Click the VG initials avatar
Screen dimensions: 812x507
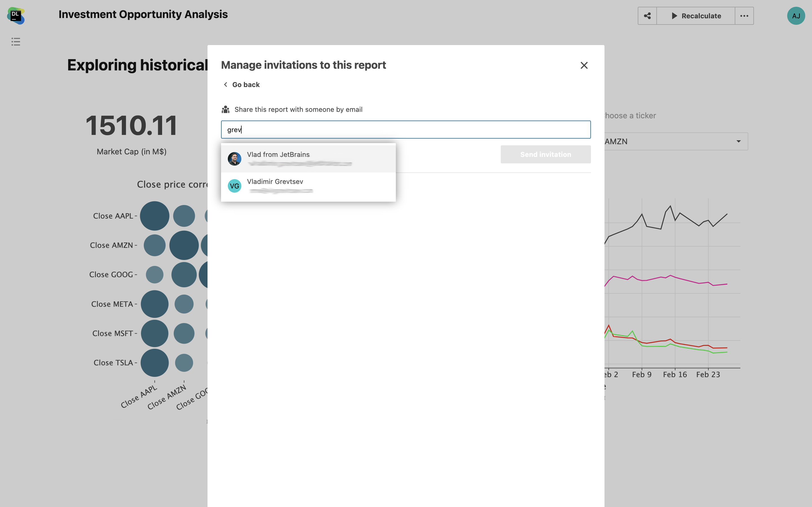pyautogui.click(x=234, y=186)
